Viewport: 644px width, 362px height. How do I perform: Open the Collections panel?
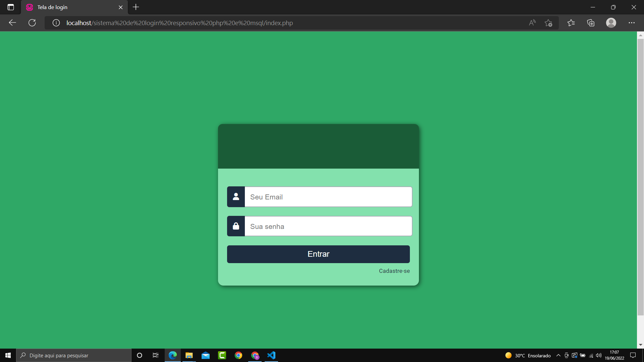591,23
